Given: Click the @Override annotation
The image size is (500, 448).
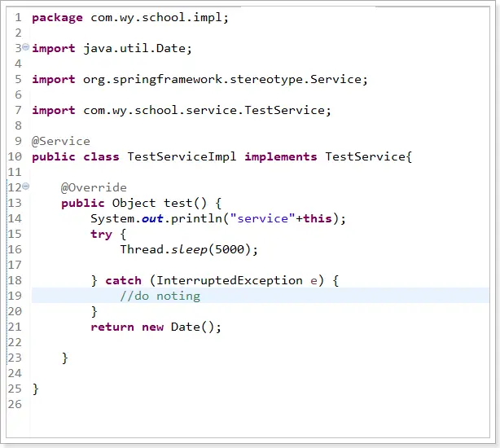Looking at the screenshot, I should tap(94, 187).
